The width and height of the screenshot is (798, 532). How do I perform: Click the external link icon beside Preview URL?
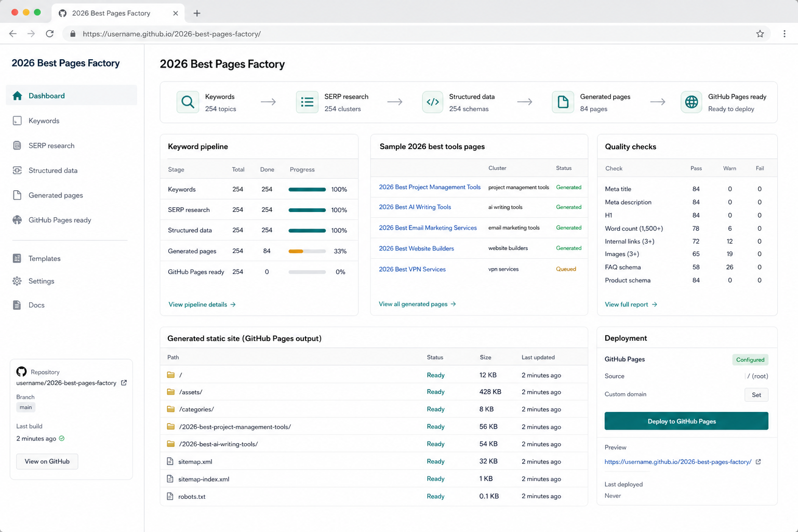click(758, 461)
